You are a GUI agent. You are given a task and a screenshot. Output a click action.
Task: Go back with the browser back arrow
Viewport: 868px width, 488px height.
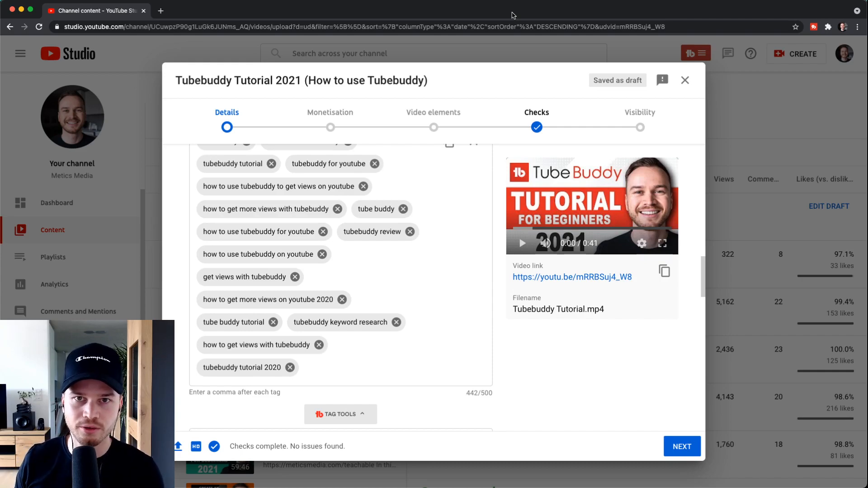tap(10, 27)
